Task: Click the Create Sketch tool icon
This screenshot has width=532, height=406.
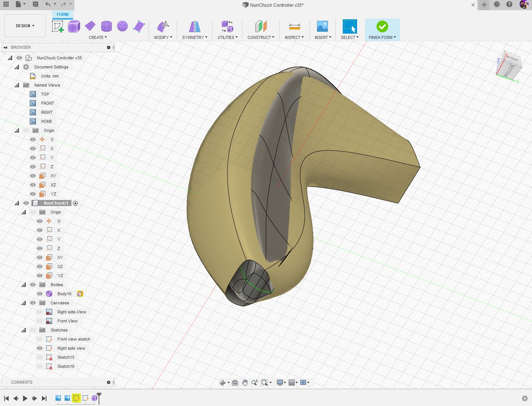Action: (x=57, y=26)
